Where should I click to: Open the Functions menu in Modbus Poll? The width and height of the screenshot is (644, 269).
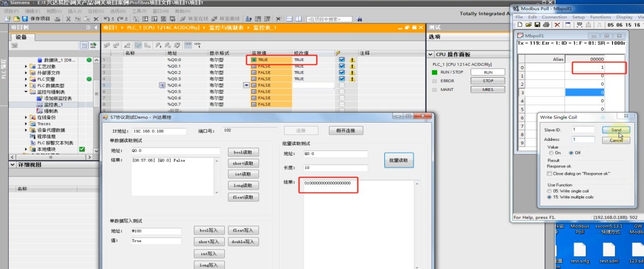600,17
